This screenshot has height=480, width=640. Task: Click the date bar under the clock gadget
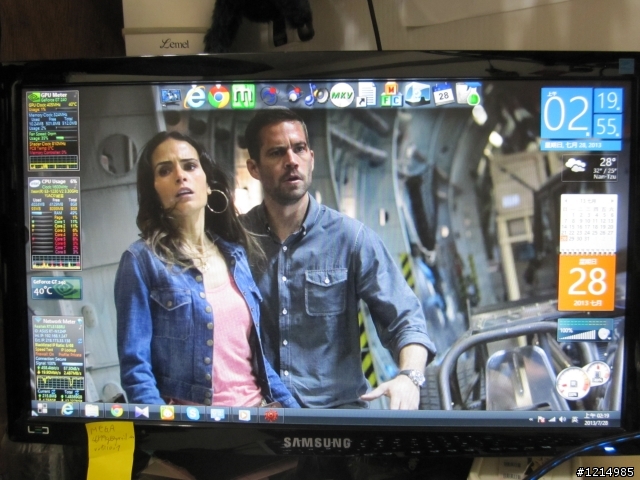(581, 145)
